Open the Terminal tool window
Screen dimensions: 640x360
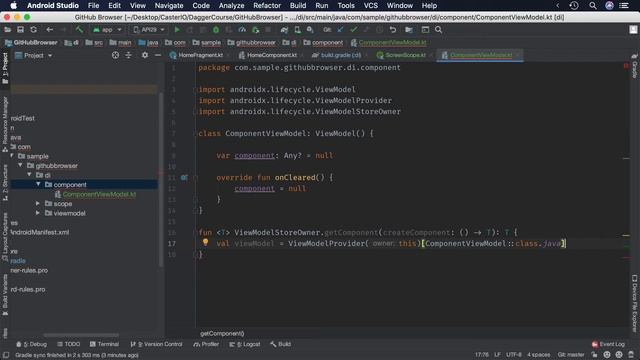[x=104, y=344]
